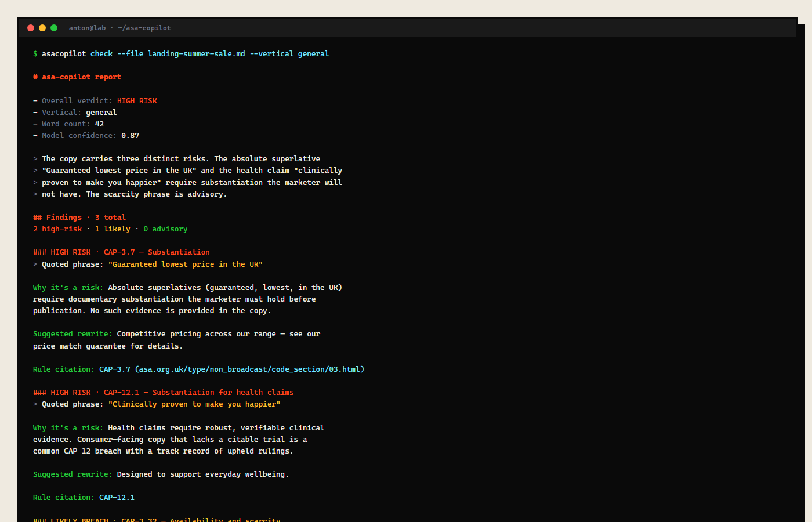Click quoted phrase "Clinically proven to make you happier"
This screenshot has width=812, height=522.
194,404
